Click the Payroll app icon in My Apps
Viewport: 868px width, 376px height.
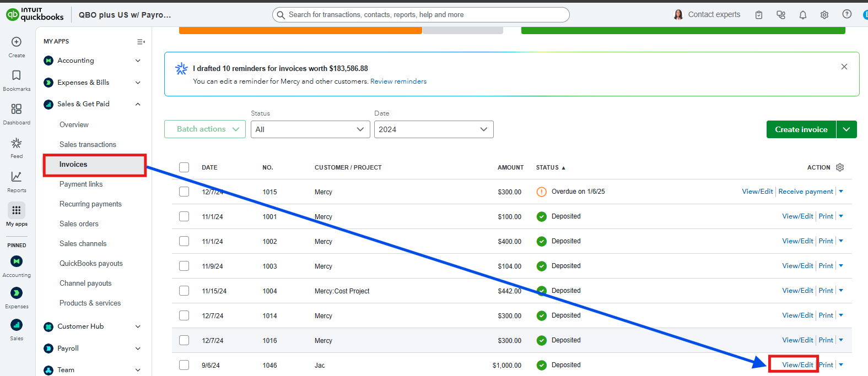tap(48, 348)
